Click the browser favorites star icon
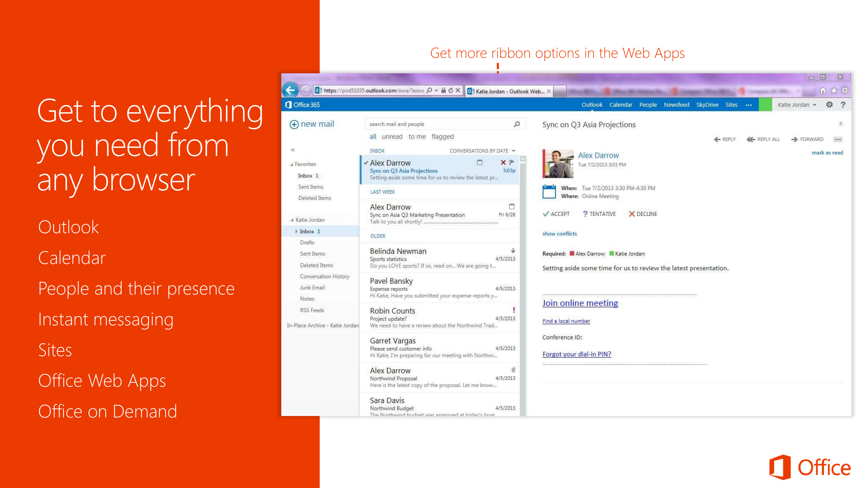 point(834,91)
